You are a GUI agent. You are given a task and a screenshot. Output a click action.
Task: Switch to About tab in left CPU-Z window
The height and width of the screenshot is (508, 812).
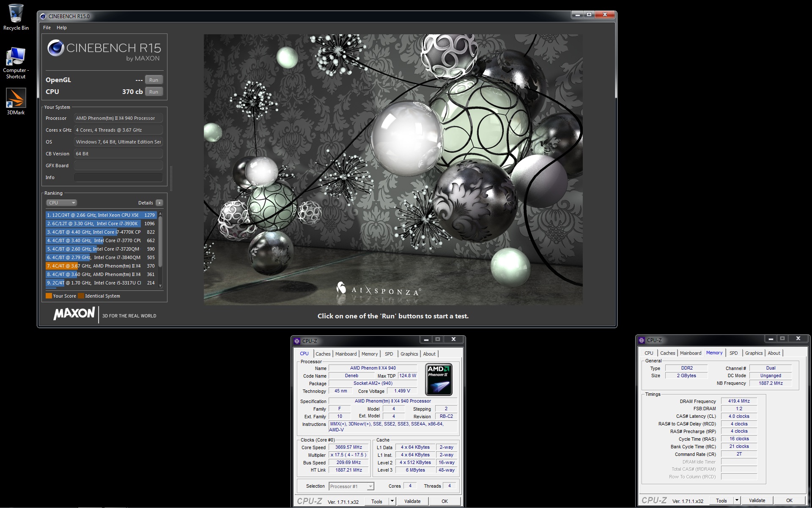[429, 354]
